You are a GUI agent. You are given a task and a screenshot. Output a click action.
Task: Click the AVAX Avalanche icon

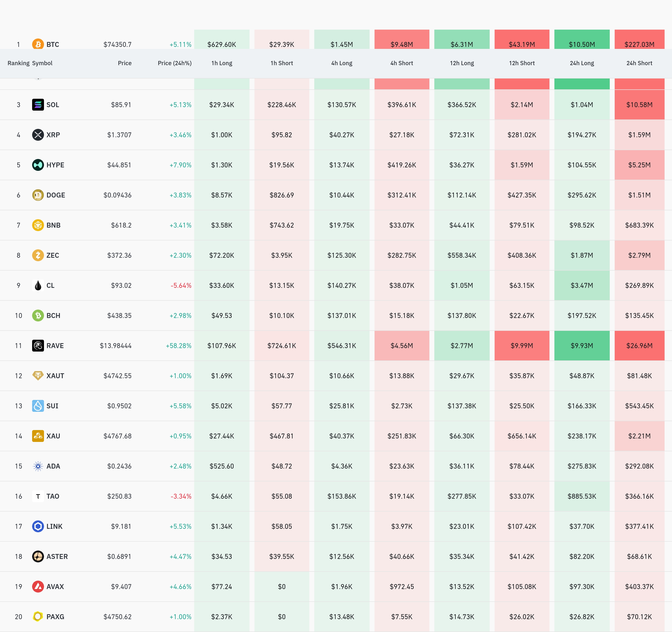pyautogui.click(x=38, y=586)
